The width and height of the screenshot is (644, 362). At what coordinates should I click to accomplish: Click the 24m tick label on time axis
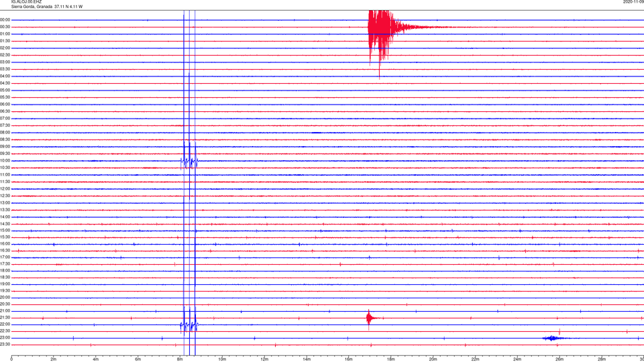click(517, 359)
